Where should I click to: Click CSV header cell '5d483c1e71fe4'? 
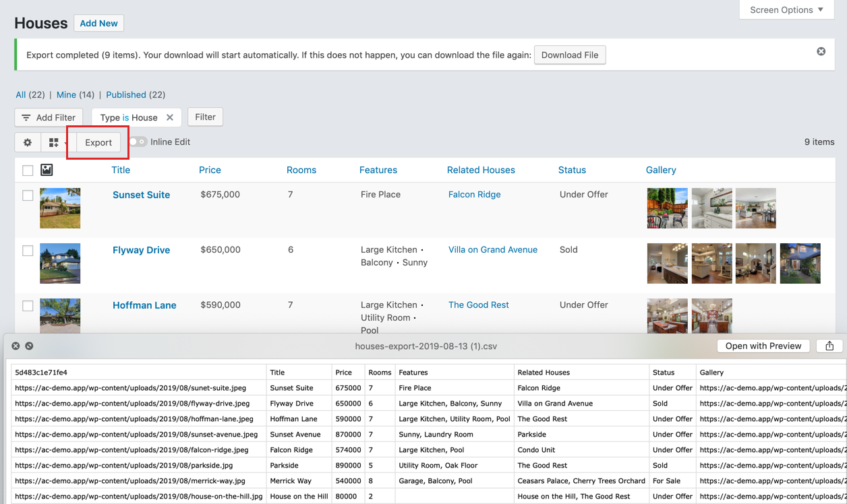(139, 372)
